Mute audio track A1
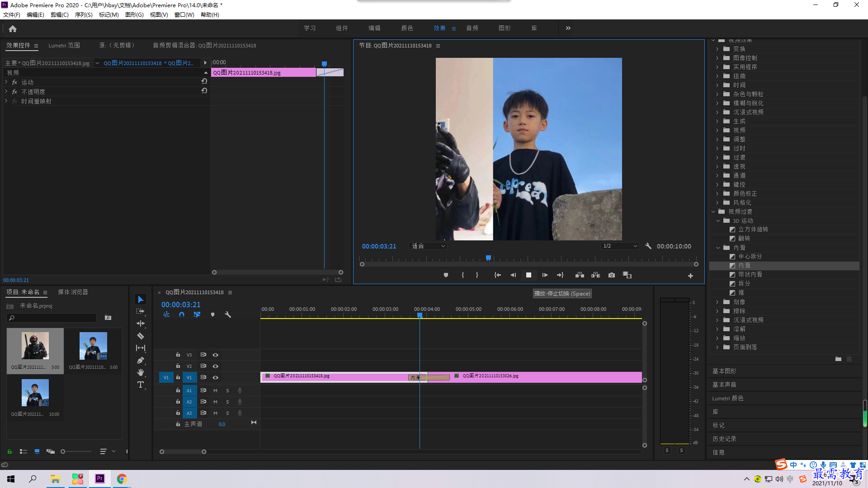 tap(215, 390)
